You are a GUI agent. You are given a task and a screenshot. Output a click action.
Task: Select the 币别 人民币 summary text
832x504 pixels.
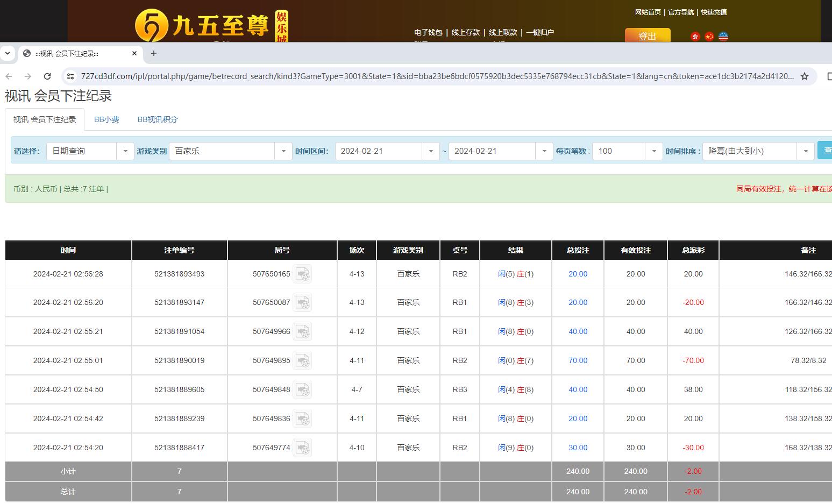[35, 189]
